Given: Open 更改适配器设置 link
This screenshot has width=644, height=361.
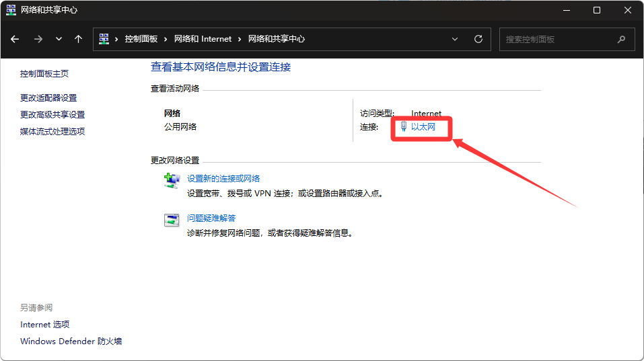Looking at the screenshot, I should [x=48, y=98].
